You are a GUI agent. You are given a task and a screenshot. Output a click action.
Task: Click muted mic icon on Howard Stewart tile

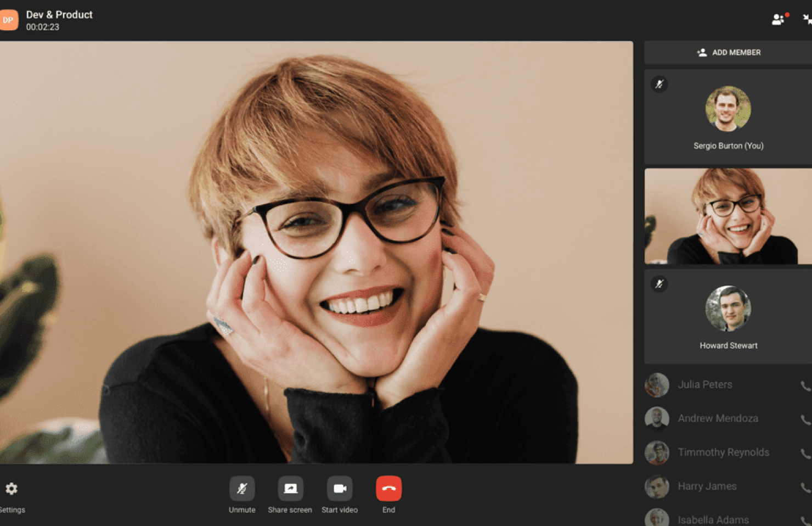point(659,284)
